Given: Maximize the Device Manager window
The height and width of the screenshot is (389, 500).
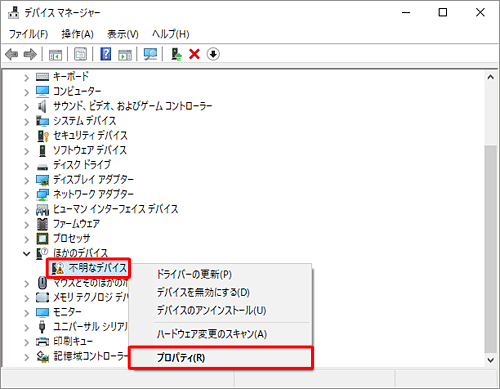Looking at the screenshot, I should (443, 13).
